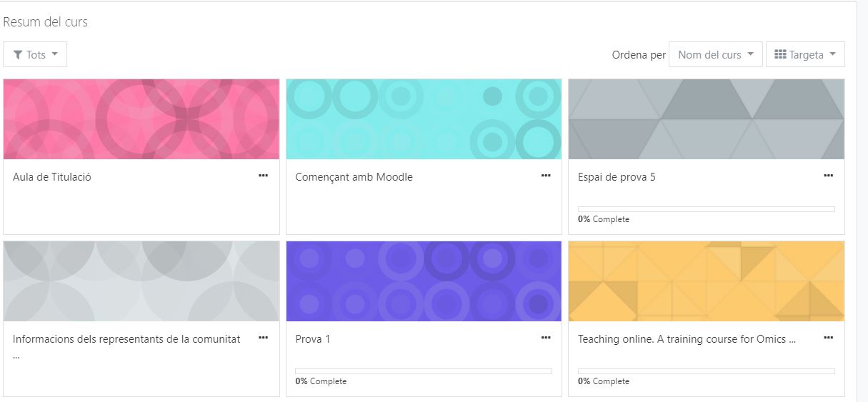Click the funnel filter icon next to Tots
The width and height of the screenshot is (868, 402).
pos(18,55)
